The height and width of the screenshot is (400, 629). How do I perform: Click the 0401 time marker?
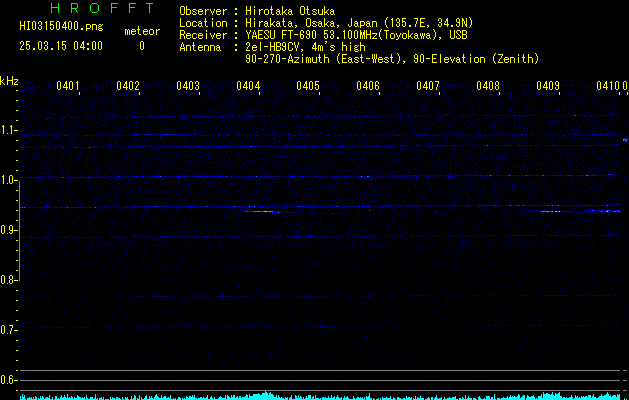[x=68, y=86]
